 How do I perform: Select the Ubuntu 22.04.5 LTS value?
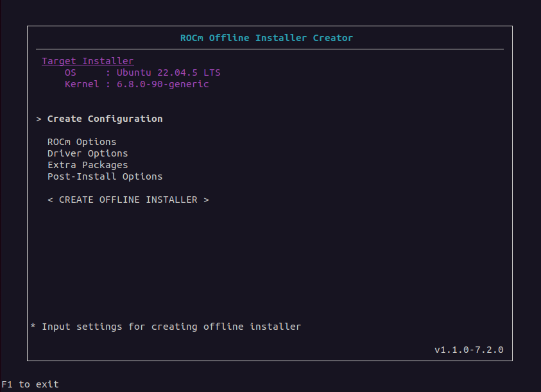coord(168,72)
